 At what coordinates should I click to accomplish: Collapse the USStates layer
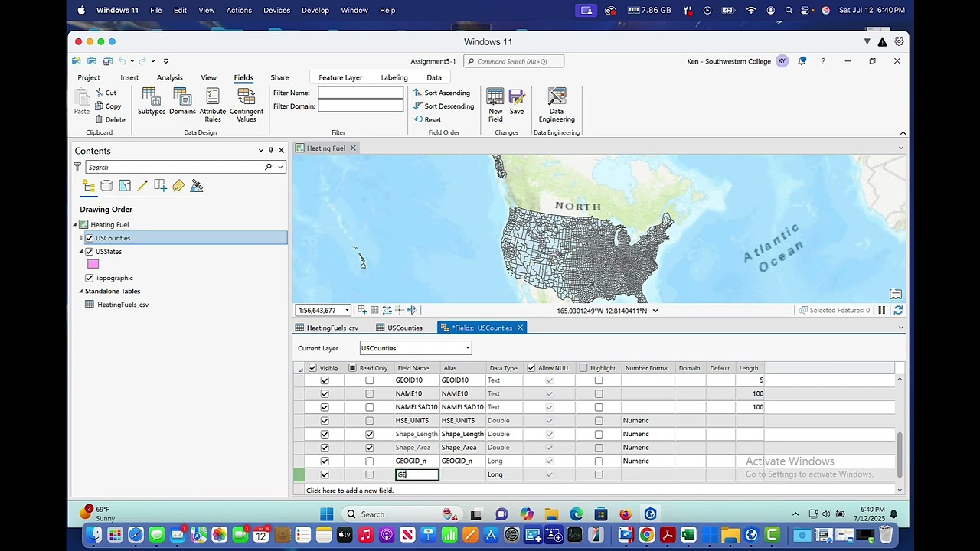[x=82, y=252]
